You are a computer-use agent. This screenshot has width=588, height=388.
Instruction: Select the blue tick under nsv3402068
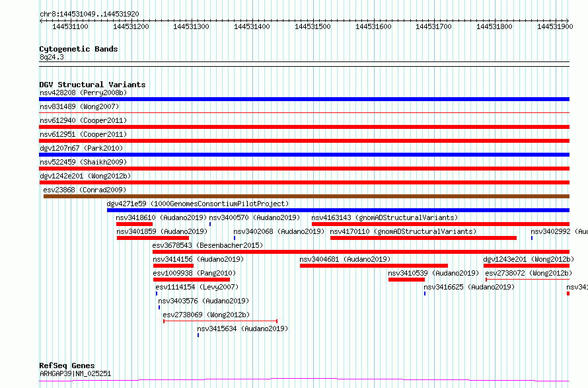[235, 238]
